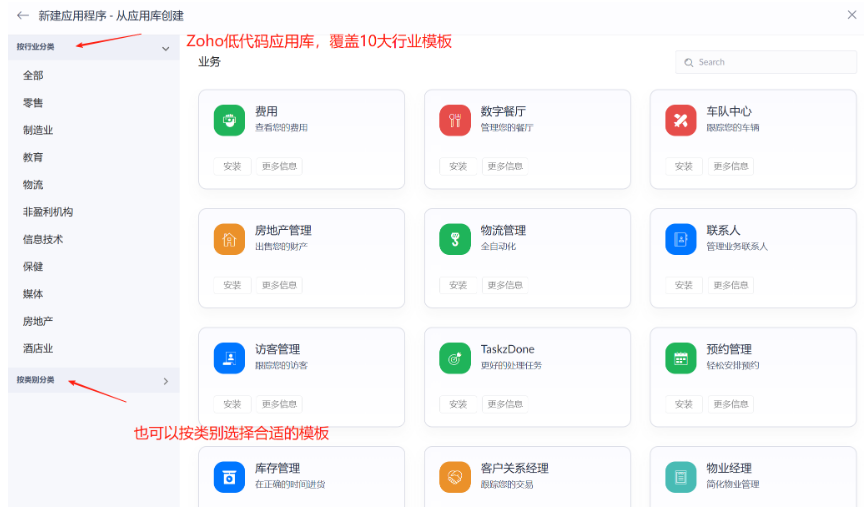Click the back arrow icon
865x515 pixels.
tap(23, 15)
